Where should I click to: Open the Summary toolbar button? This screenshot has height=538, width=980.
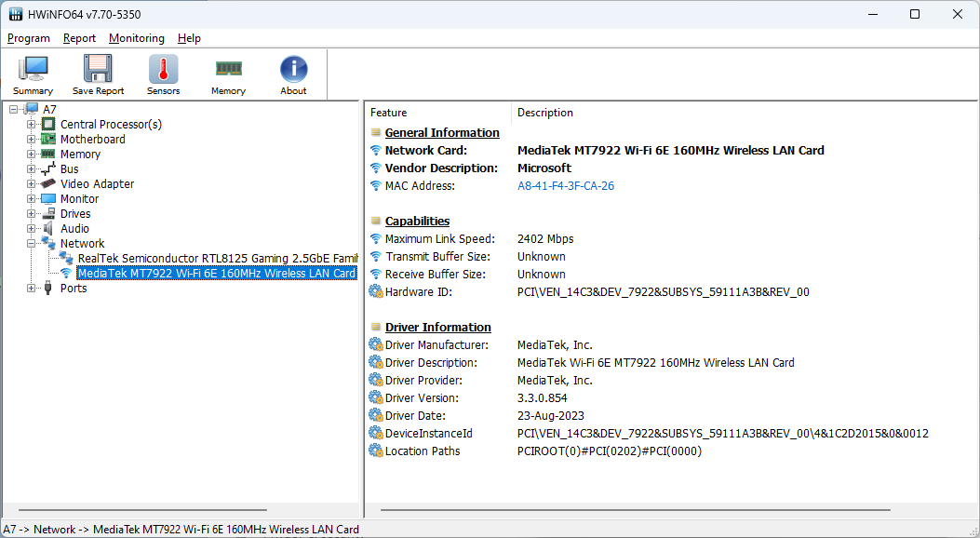tap(33, 74)
